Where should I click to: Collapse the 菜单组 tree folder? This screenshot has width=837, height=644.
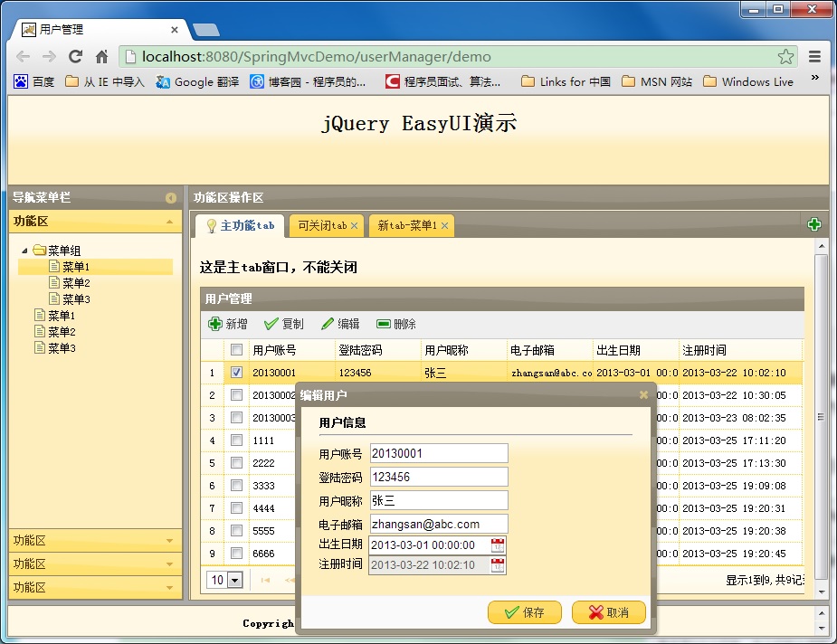click(x=24, y=251)
